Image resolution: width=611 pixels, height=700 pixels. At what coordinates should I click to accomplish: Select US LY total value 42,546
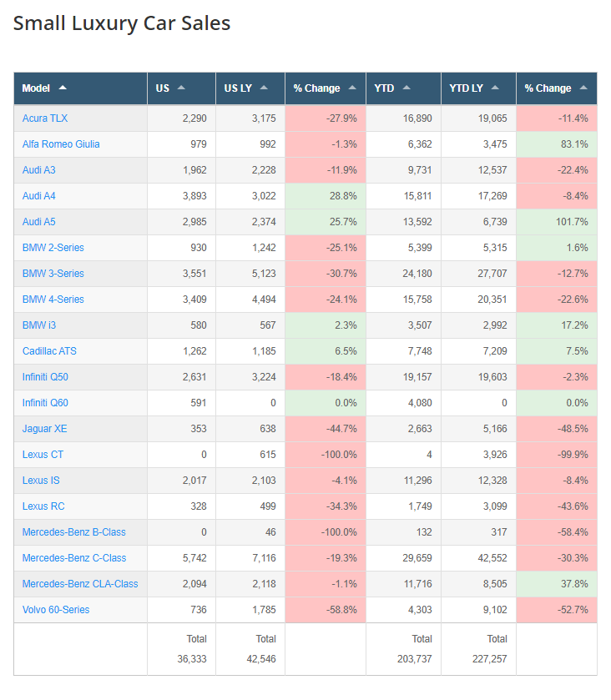pyautogui.click(x=261, y=659)
